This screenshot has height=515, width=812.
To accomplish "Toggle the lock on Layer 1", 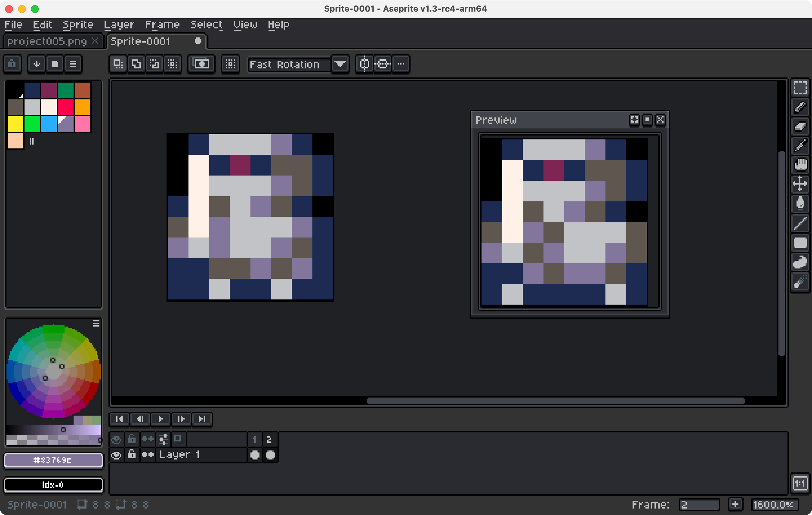I will pos(131,455).
